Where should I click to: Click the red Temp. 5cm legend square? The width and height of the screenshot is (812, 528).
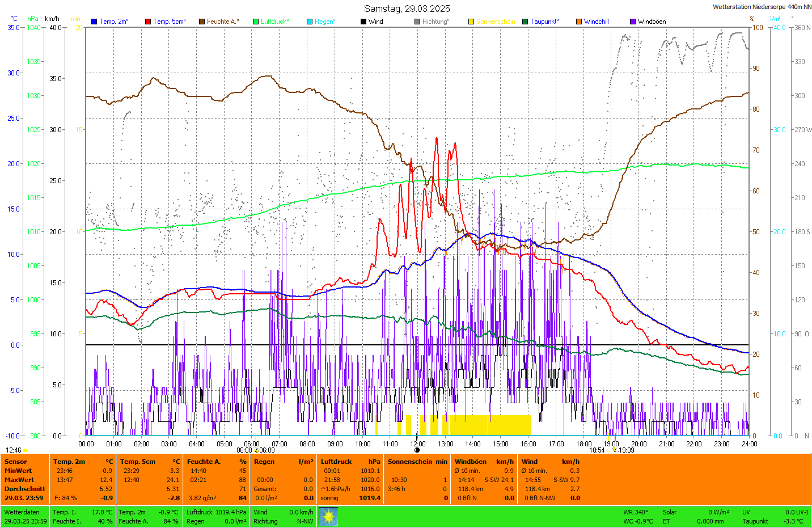(148, 22)
